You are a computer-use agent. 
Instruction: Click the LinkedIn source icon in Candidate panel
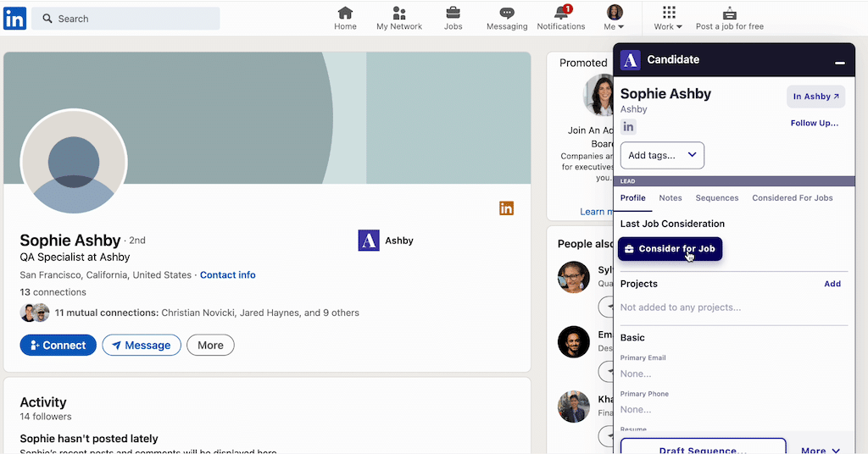click(628, 127)
